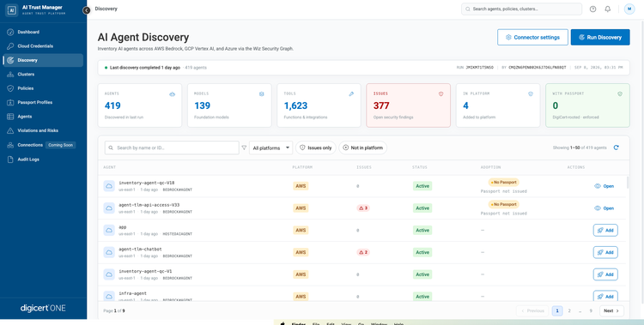Click the top search agents field
Screen dimensions: 644x325
521,9
